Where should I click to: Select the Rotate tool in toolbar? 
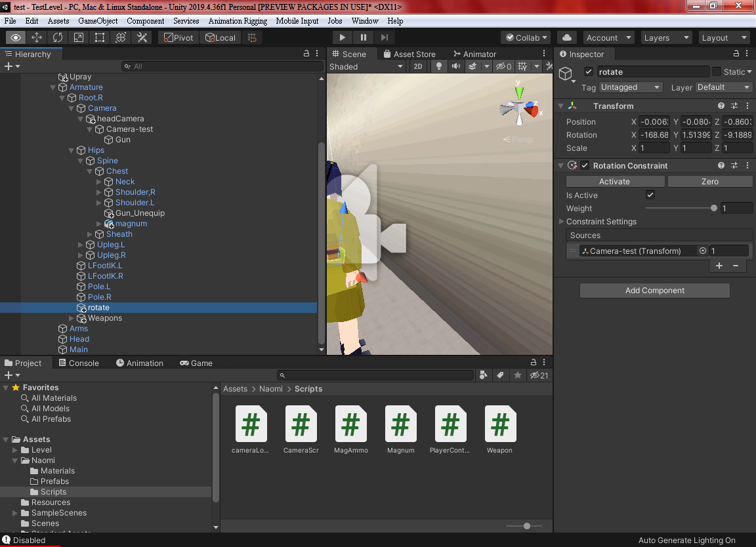58,37
